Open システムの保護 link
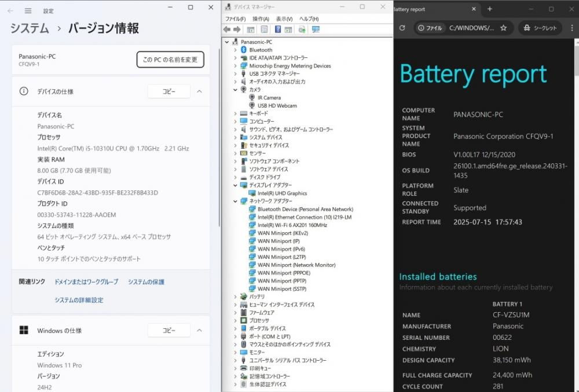The width and height of the screenshot is (579, 392). click(146, 281)
